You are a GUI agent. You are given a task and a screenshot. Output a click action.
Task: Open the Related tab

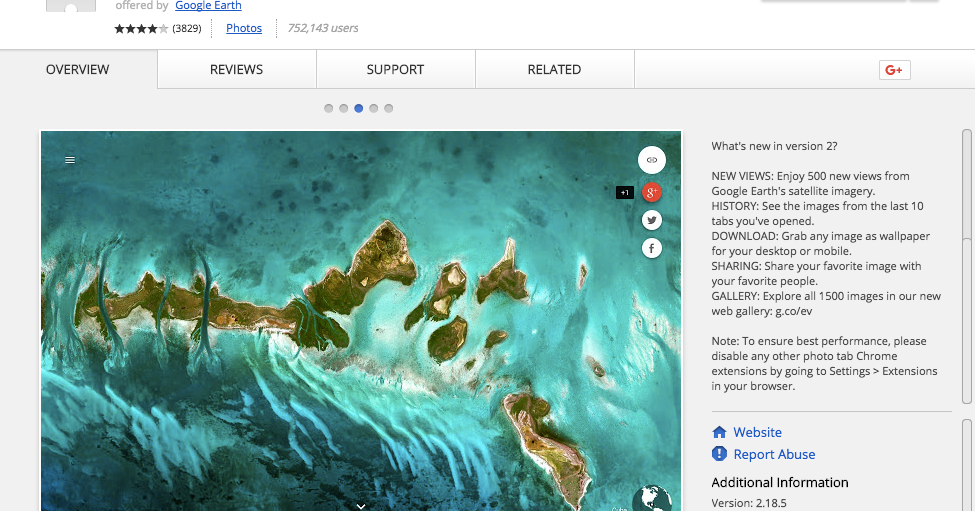coord(555,70)
